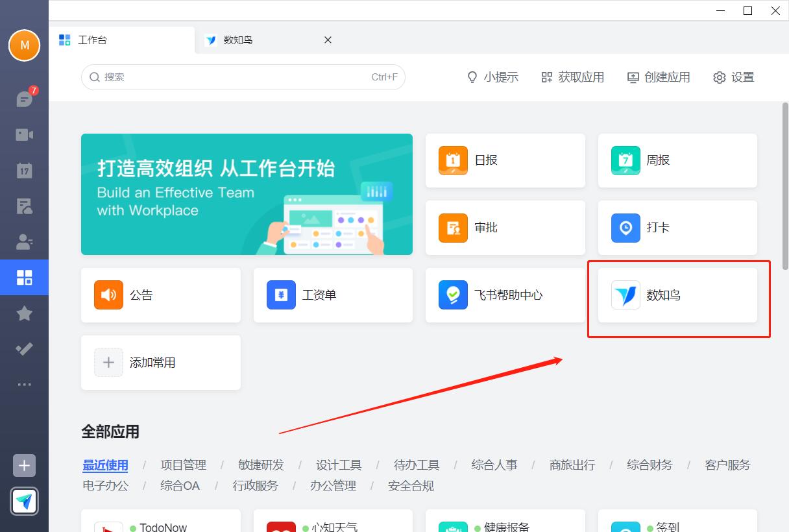Click 获取应用 get apps button
789x532 pixels.
572,77
